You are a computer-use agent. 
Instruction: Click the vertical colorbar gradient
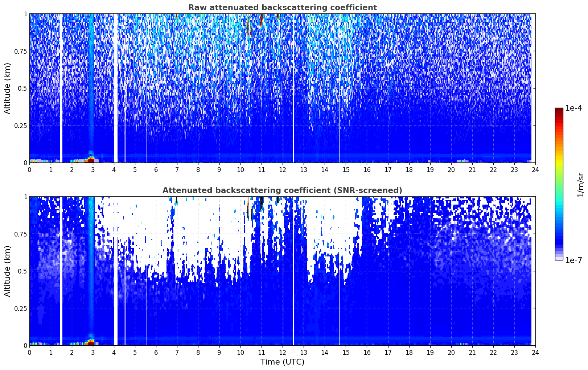tap(559, 184)
